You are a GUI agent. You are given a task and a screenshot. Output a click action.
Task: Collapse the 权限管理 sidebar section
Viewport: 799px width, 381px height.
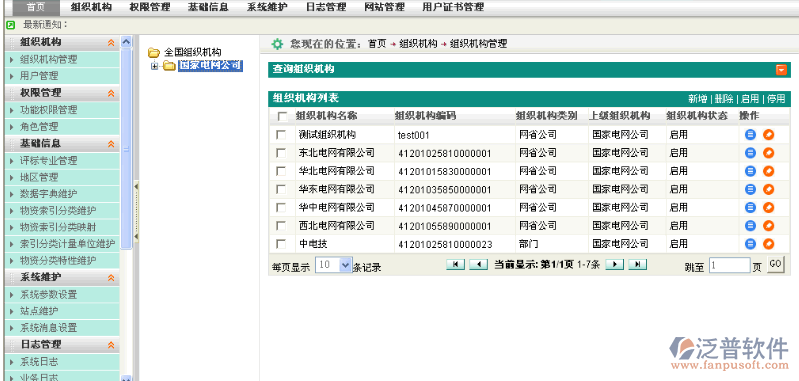point(111,93)
